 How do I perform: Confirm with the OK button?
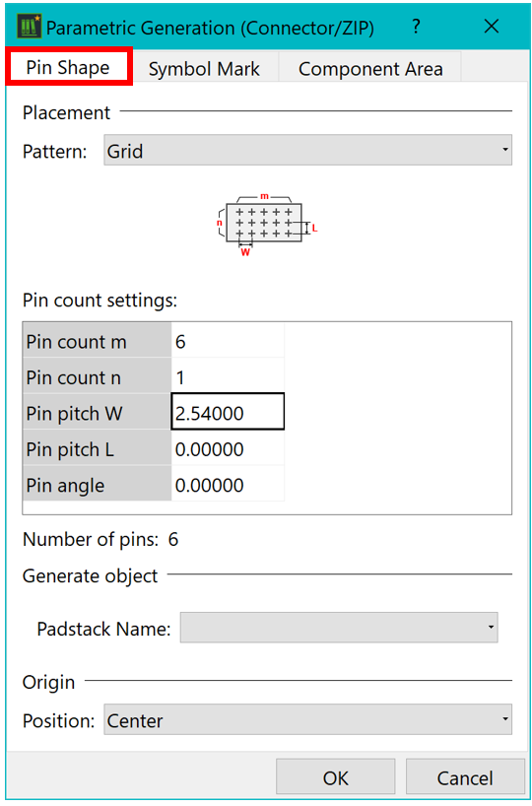tap(336, 777)
